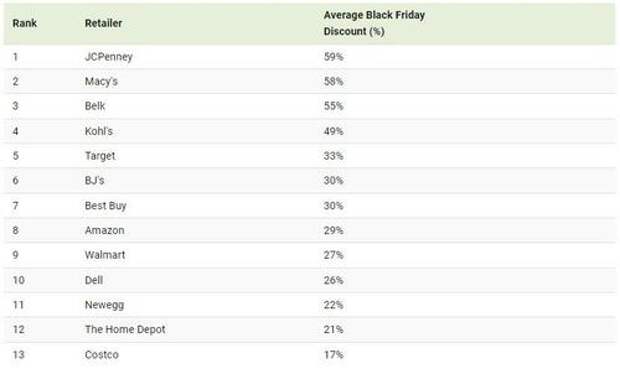The width and height of the screenshot is (620, 374).
Task: Select the JCPenney retailer cell
Action: [109, 57]
